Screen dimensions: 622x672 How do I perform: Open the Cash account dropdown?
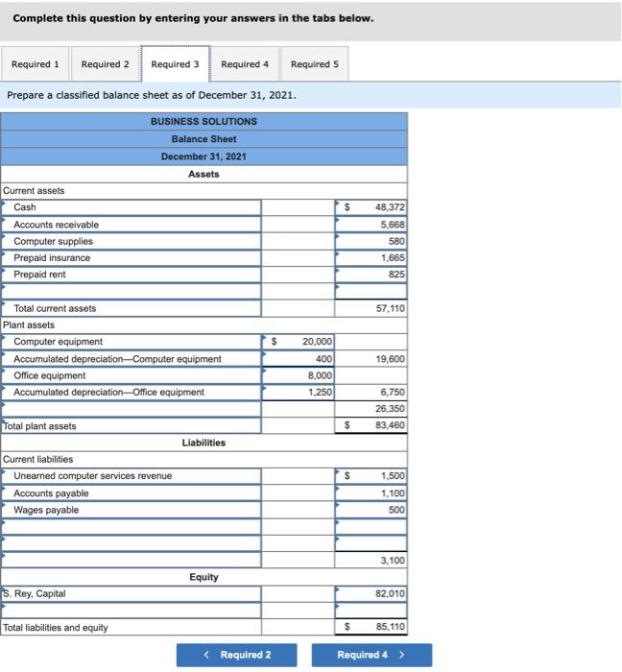coord(132,207)
